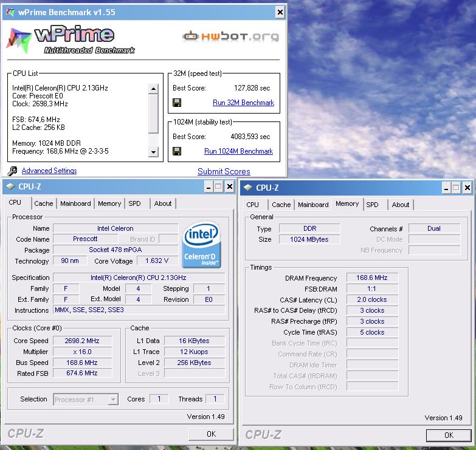Switch to Cache tab in right CPU-Z

tap(281, 205)
